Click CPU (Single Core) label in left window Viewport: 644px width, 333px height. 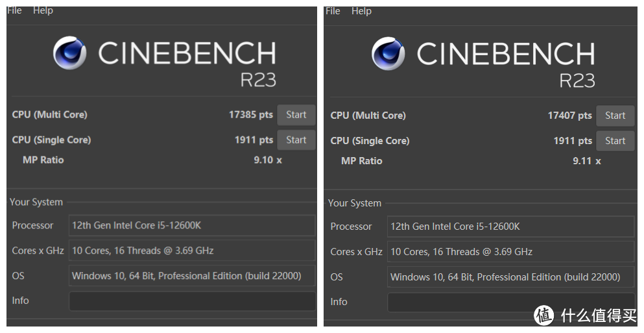click(51, 140)
